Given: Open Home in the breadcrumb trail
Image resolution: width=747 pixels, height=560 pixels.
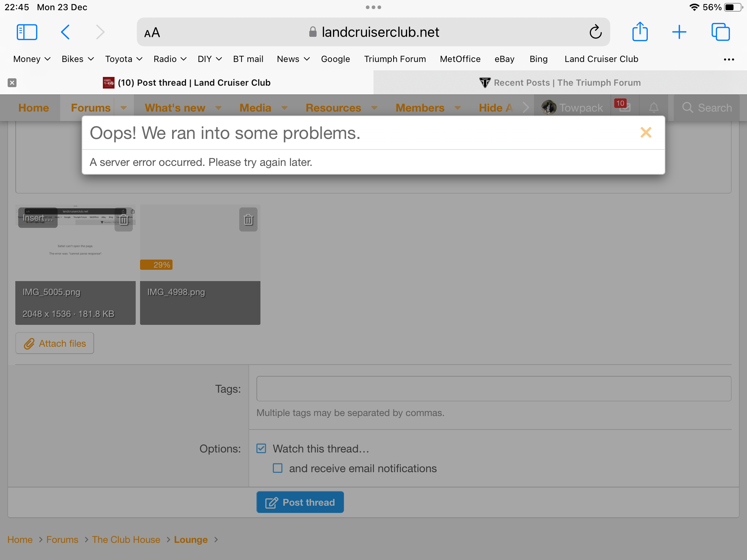Looking at the screenshot, I should [20, 540].
